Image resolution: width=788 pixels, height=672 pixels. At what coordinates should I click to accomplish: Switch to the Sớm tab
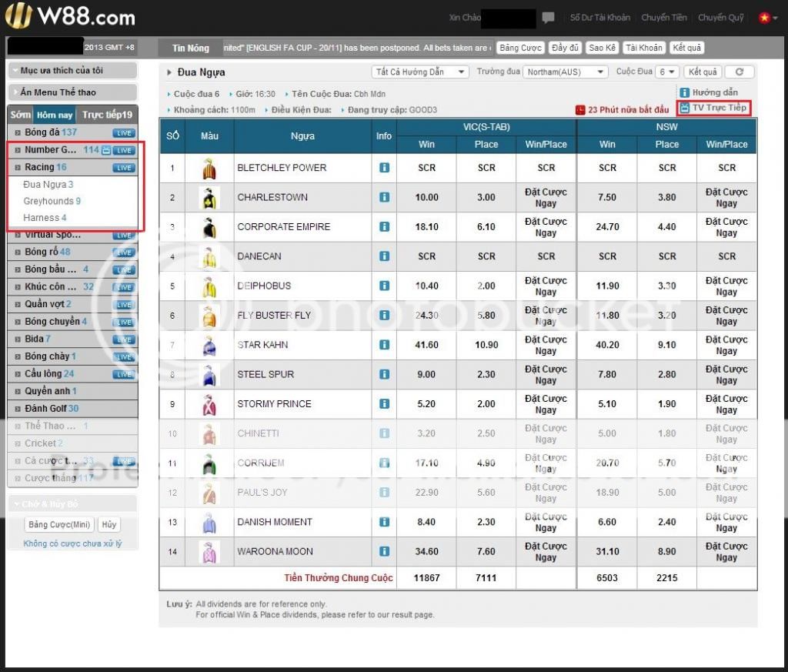click(x=21, y=115)
